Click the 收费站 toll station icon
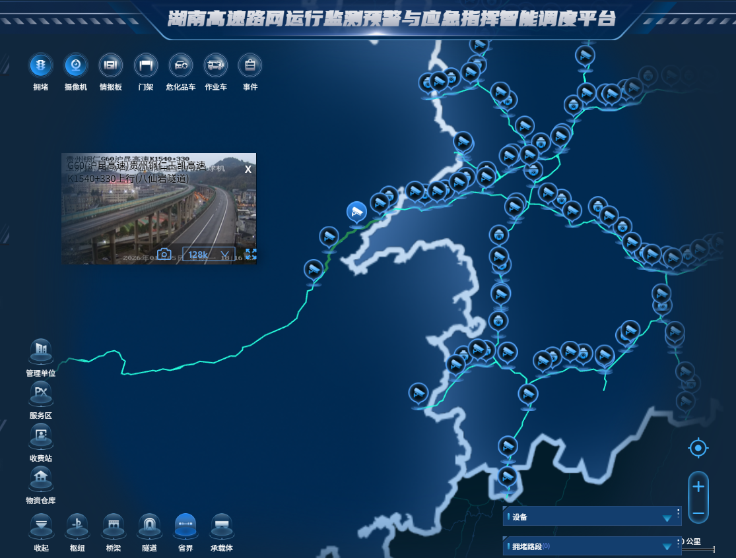The height and width of the screenshot is (560, 736). point(41,436)
